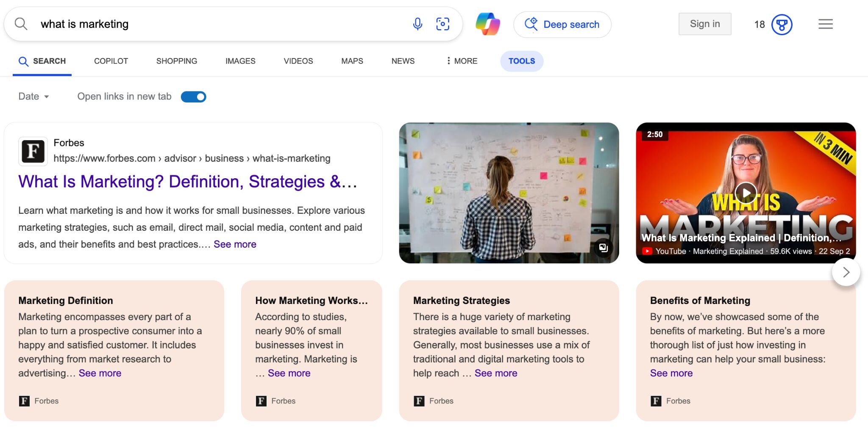The width and height of the screenshot is (868, 431).
Task: Click the image stack icon on the whiteboard photo
Action: [604, 247]
